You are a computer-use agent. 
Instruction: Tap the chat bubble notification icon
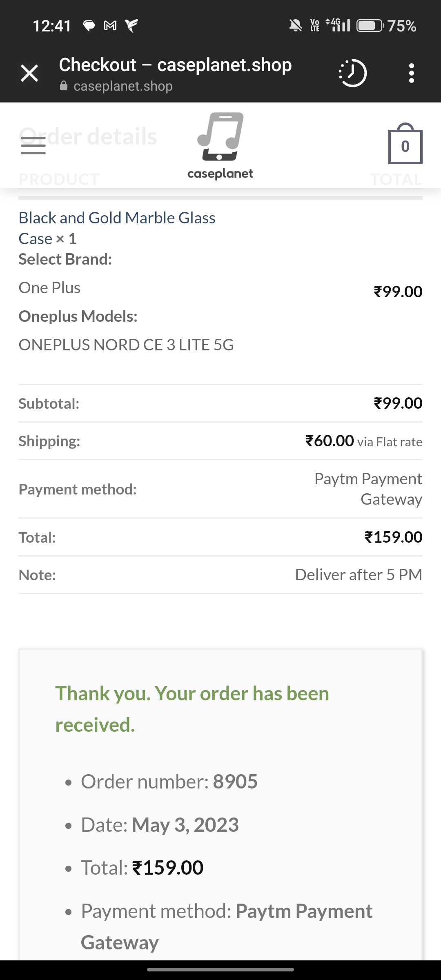89,26
